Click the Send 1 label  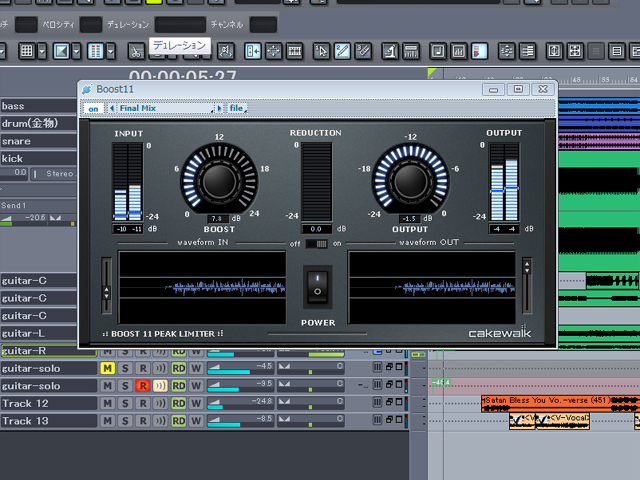point(13,206)
